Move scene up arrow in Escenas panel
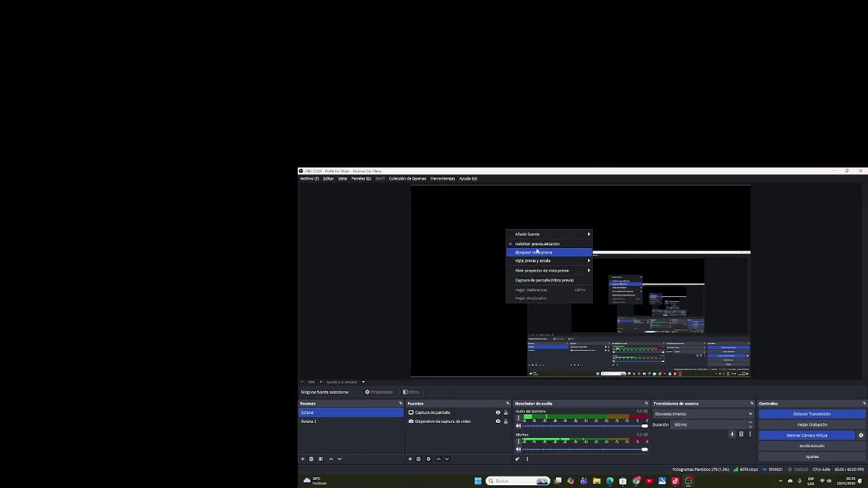This screenshot has height=488, width=868. tap(331, 459)
